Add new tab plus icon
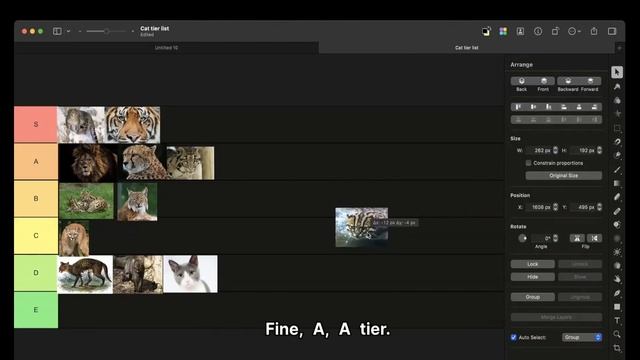This screenshot has height=360, width=640. (x=619, y=48)
